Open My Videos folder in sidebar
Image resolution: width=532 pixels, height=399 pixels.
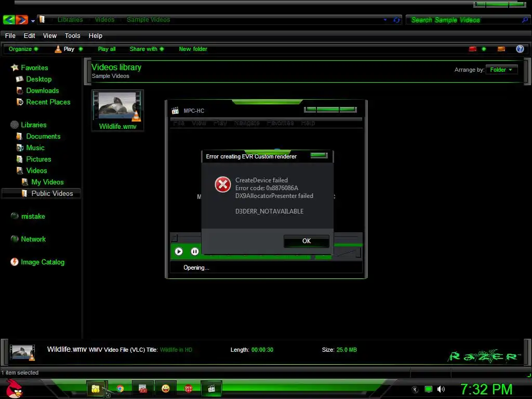47,182
